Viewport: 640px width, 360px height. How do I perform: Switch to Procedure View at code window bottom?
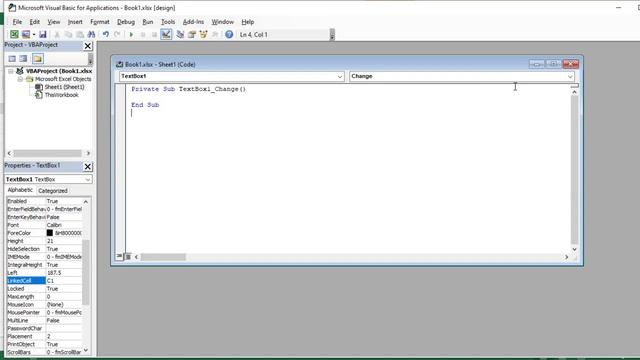[120, 257]
